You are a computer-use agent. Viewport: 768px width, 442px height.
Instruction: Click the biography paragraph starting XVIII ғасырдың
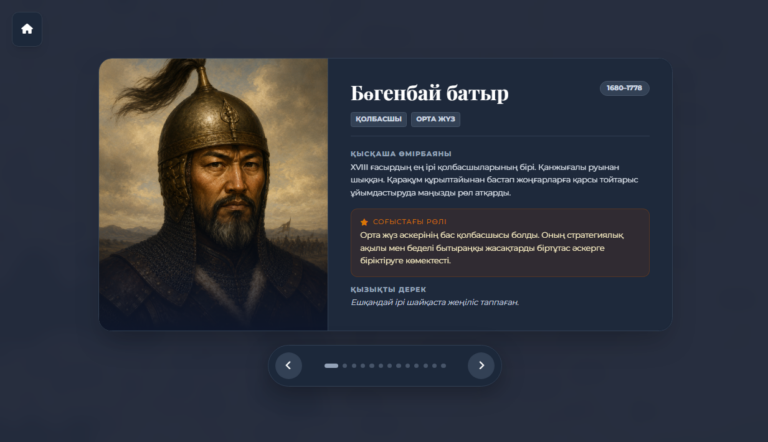coord(494,180)
